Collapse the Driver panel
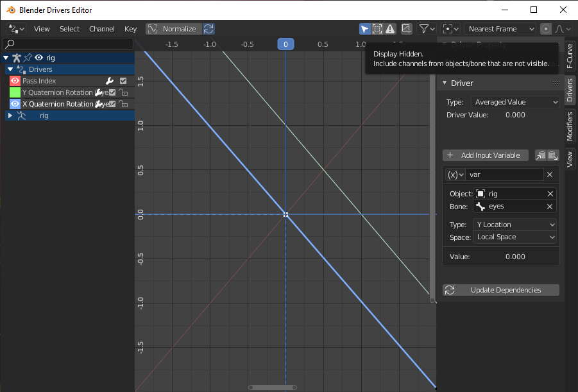Image resolution: width=578 pixels, height=392 pixels. point(445,83)
